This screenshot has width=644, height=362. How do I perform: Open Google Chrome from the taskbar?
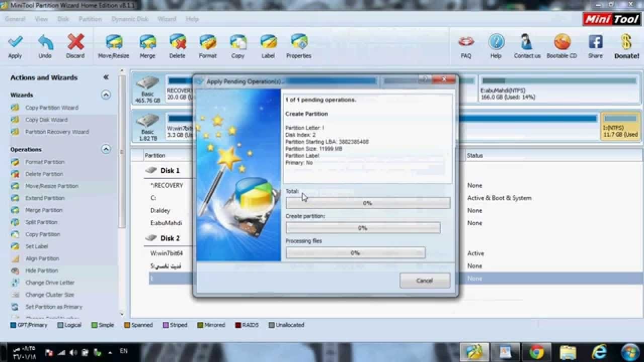click(x=536, y=351)
